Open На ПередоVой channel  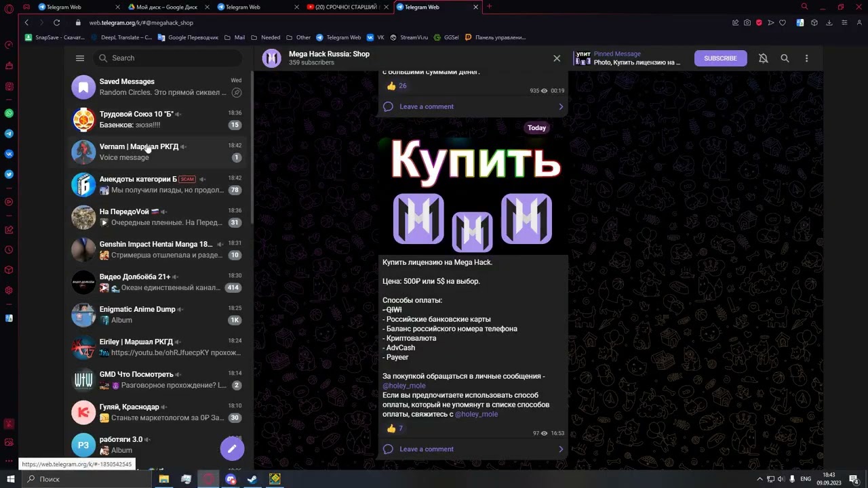coord(158,217)
